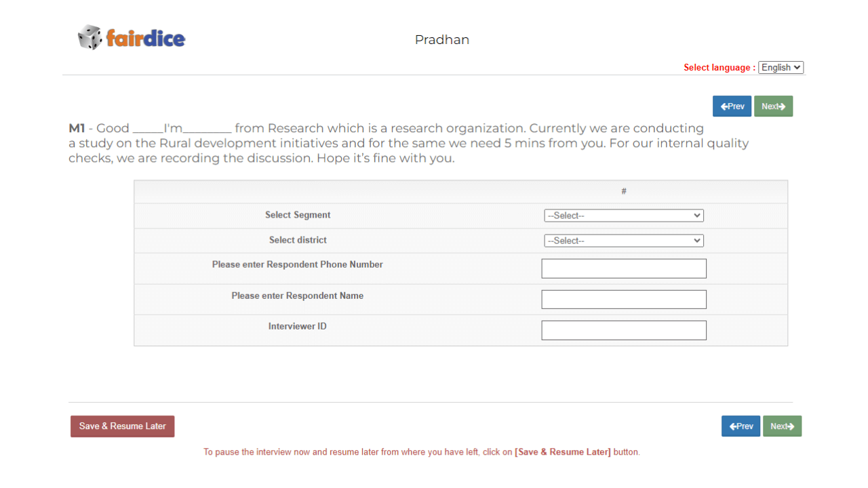Expand the Select district dropdown
This screenshot has height=488, width=868.
[x=623, y=241]
